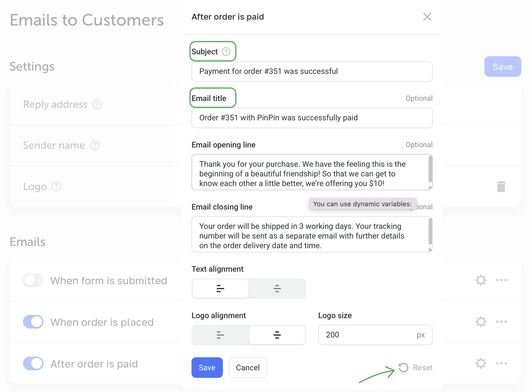Disable When order is placed toggle
This screenshot has height=392, width=532.
click(33, 322)
